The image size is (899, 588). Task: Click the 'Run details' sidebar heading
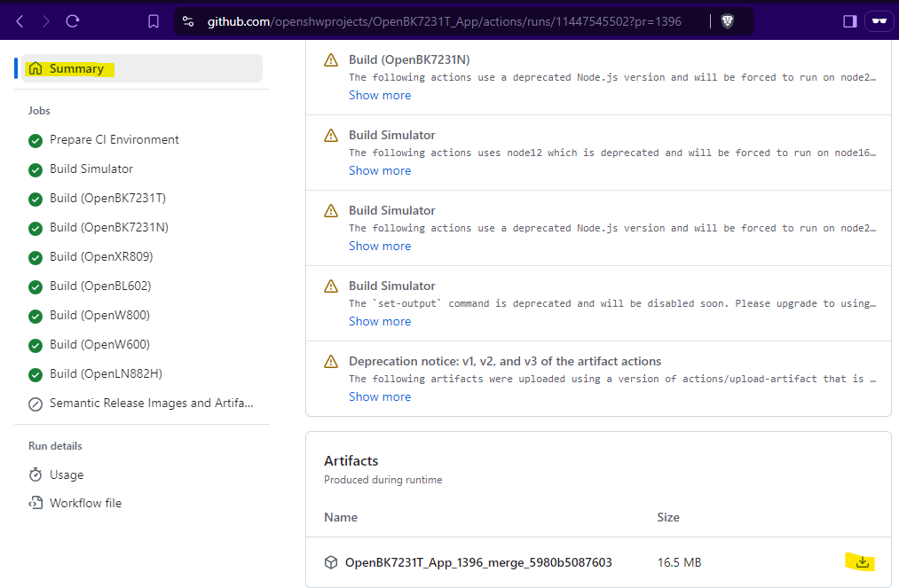pyautogui.click(x=55, y=446)
